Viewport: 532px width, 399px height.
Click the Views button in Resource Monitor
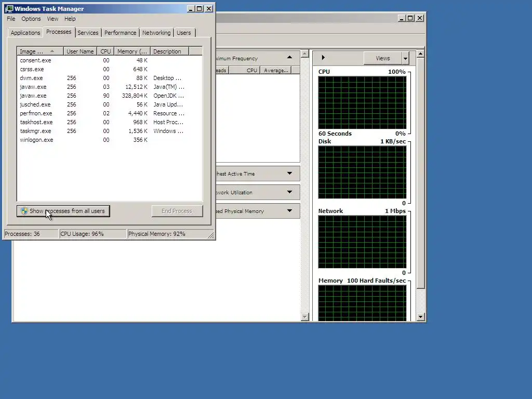point(383,58)
